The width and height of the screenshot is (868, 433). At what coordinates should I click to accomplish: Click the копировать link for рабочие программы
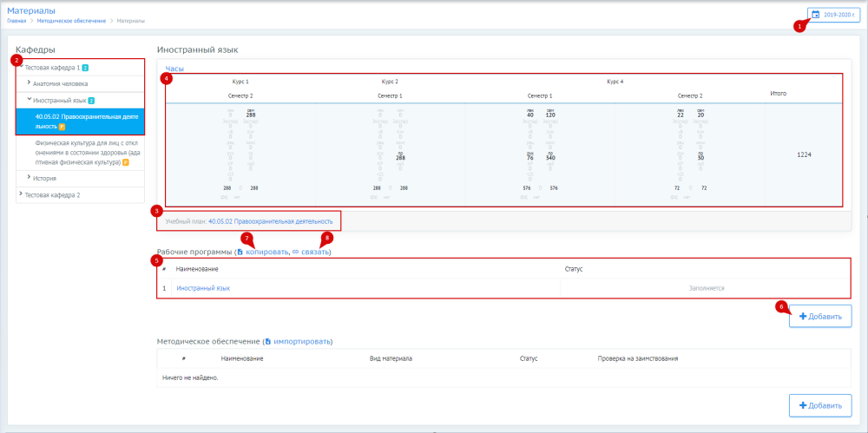coord(266,252)
